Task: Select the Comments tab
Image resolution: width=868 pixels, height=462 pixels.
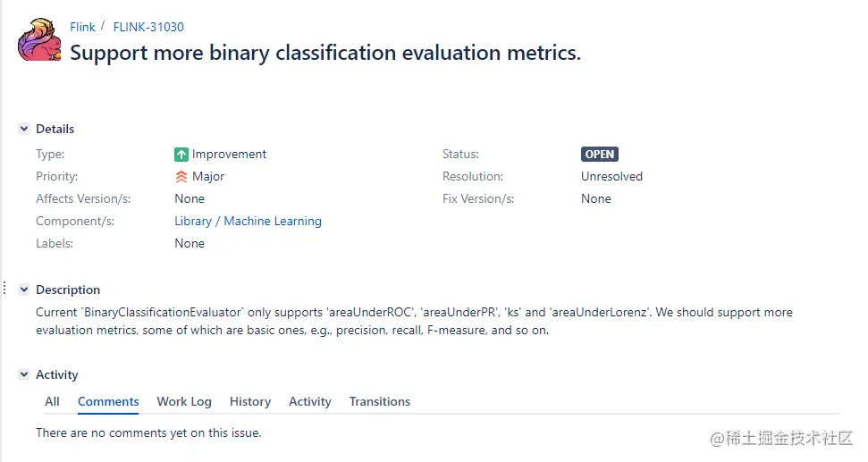Action: click(x=108, y=402)
